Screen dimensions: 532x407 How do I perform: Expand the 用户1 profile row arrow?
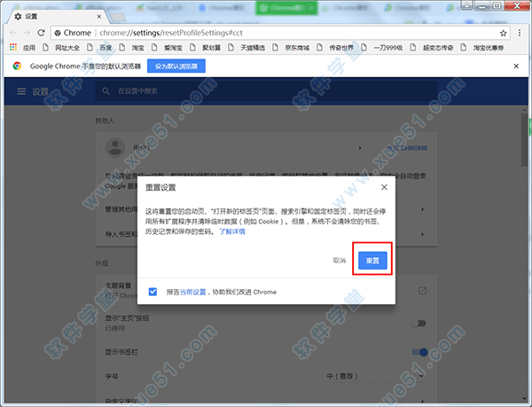point(360,148)
